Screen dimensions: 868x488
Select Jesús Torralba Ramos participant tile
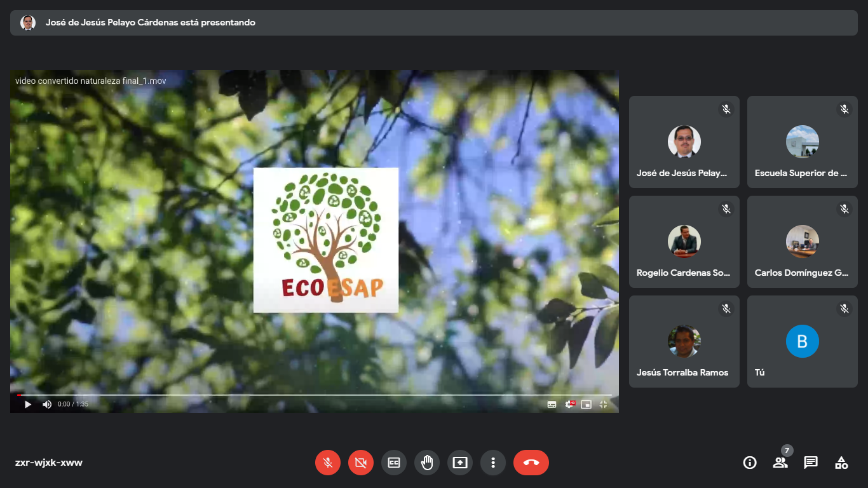pos(684,341)
